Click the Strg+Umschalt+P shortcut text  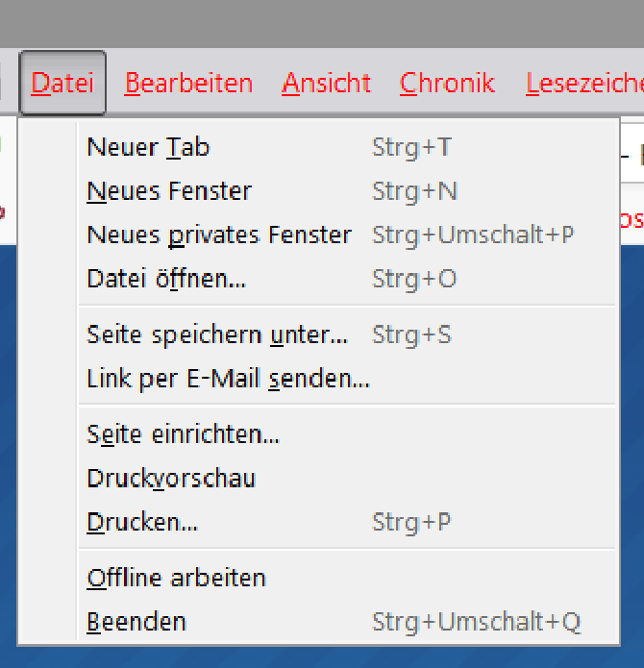tap(473, 235)
